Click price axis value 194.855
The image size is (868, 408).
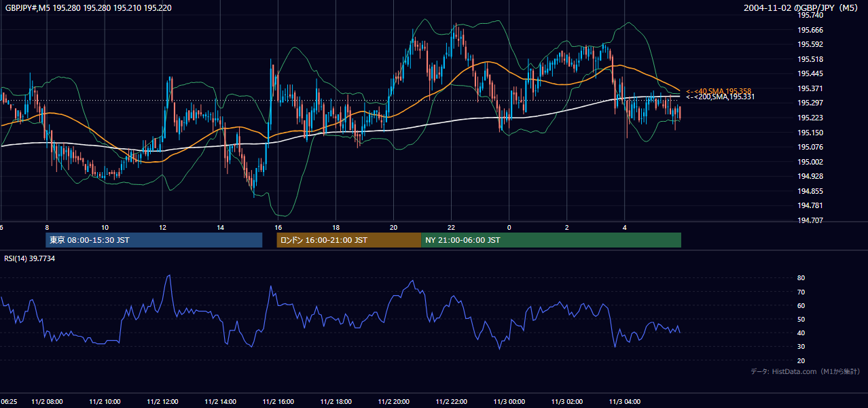(810, 191)
